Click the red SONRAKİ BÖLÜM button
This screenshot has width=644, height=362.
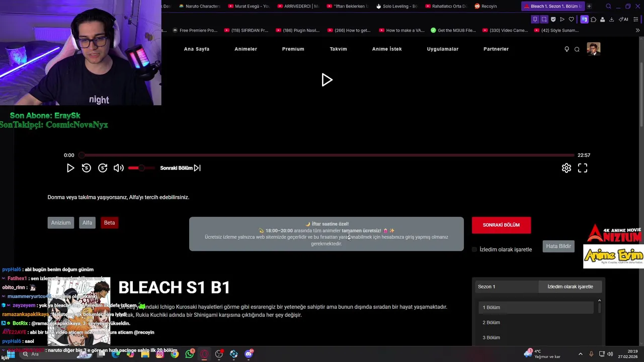pyautogui.click(x=501, y=225)
